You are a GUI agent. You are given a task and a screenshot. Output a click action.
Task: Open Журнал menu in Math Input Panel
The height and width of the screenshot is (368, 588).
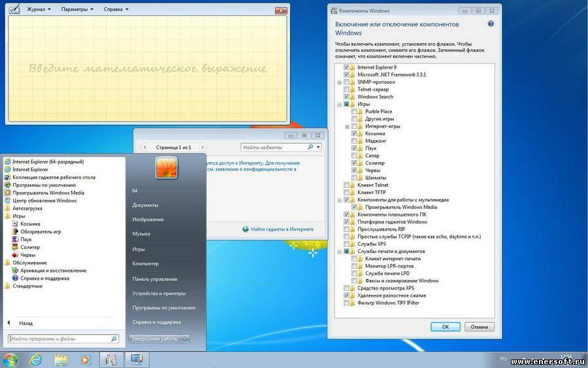click(x=39, y=9)
